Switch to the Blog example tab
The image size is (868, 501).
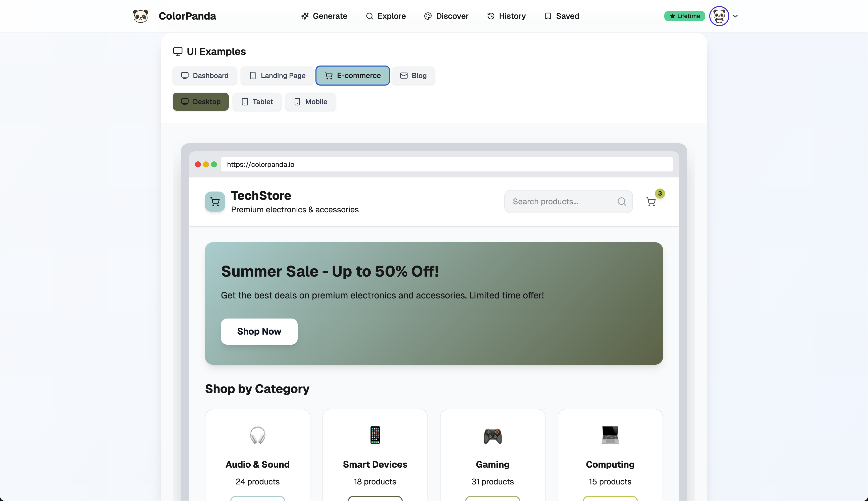click(x=413, y=76)
